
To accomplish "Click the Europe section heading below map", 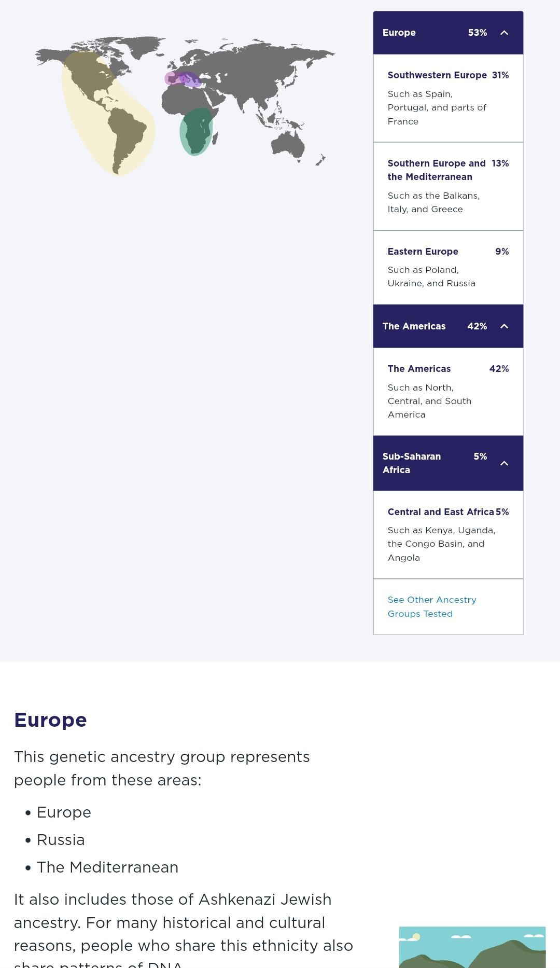I will [50, 720].
